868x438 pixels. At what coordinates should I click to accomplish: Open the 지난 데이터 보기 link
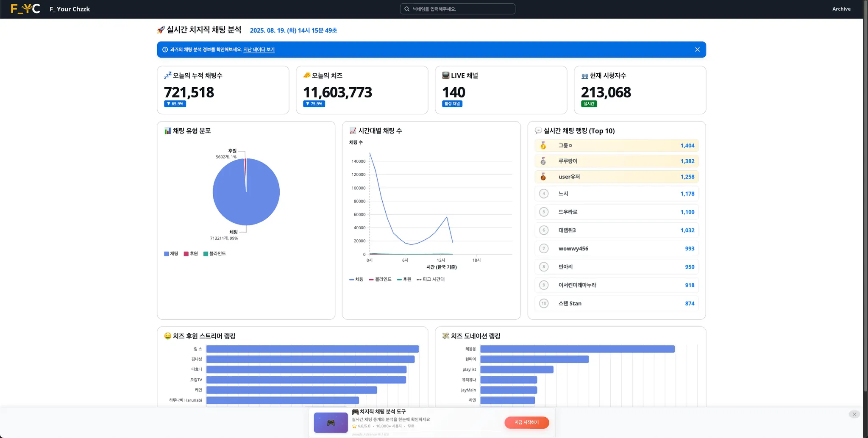tap(259, 50)
